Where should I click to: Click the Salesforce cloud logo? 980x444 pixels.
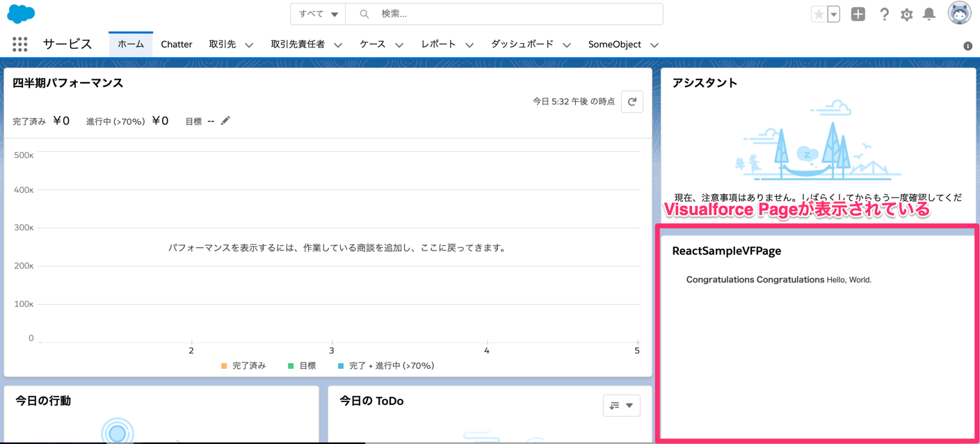point(20,13)
